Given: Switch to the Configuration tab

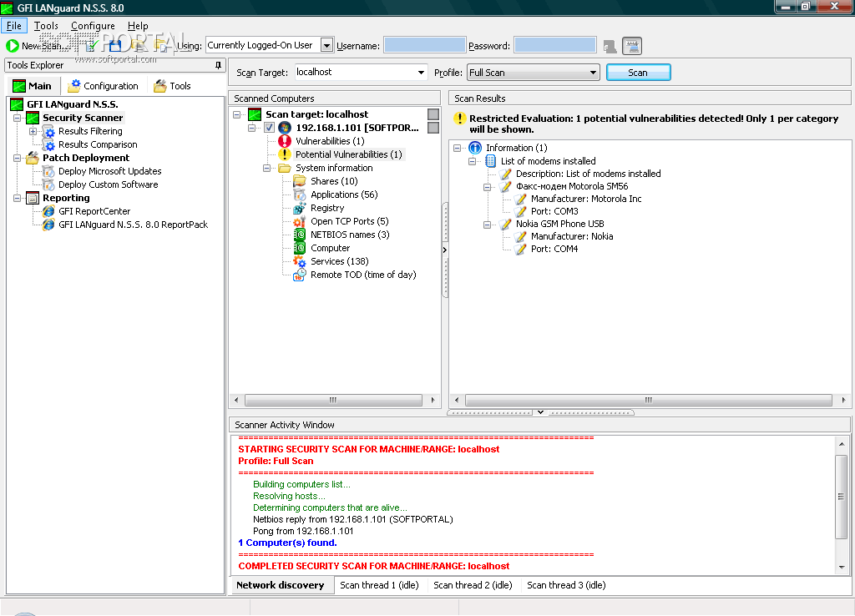Looking at the screenshot, I should pyautogui.click(x=103, y=86).
